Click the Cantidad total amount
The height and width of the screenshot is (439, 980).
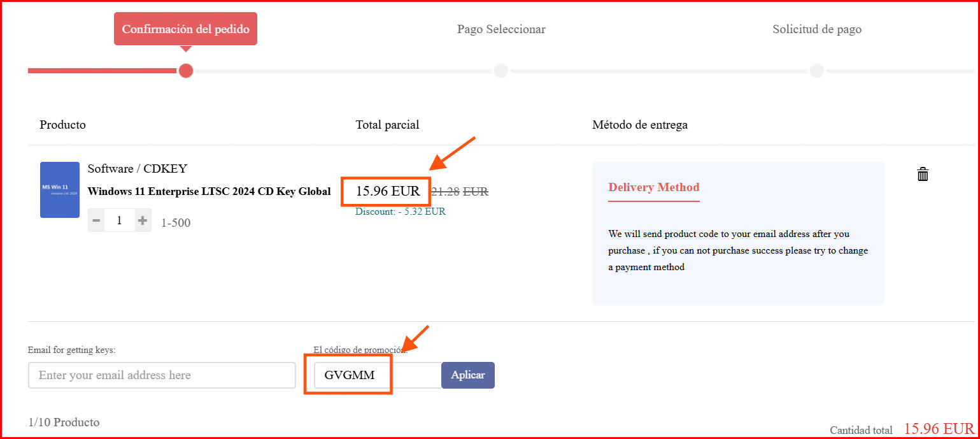point(939,428)
